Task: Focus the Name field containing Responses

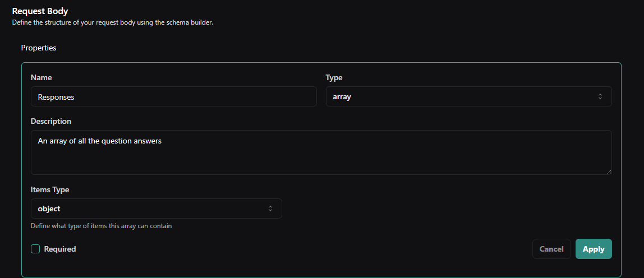Action: click(173, 96)
